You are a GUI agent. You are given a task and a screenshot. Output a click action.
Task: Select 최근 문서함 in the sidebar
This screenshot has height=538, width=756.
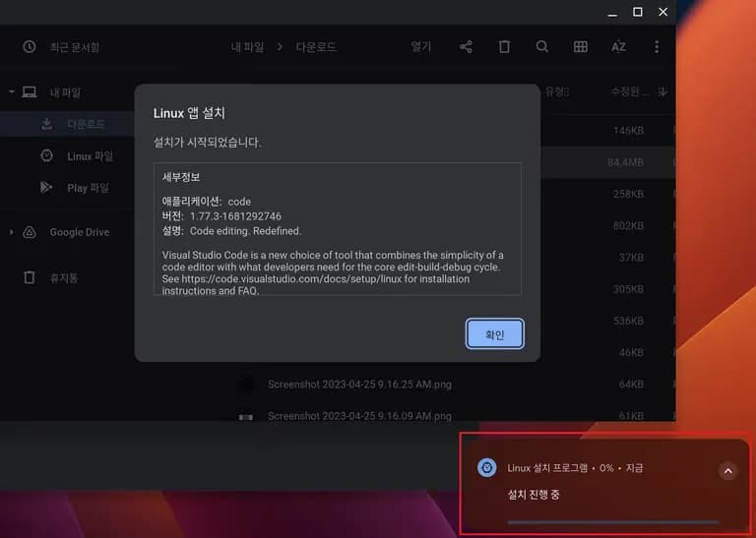[x=74, y=47]
